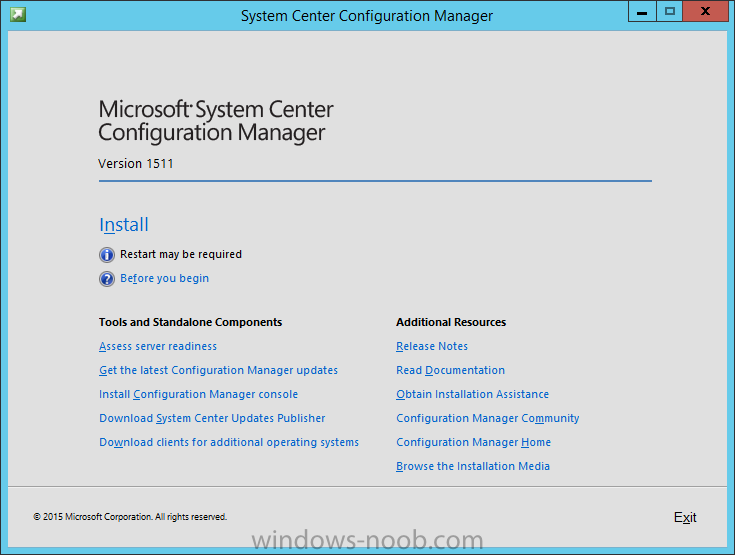The width and height of the screenshot is (735, 555).
Task: Download clients for additional operating systems
Action: [229, 442]
